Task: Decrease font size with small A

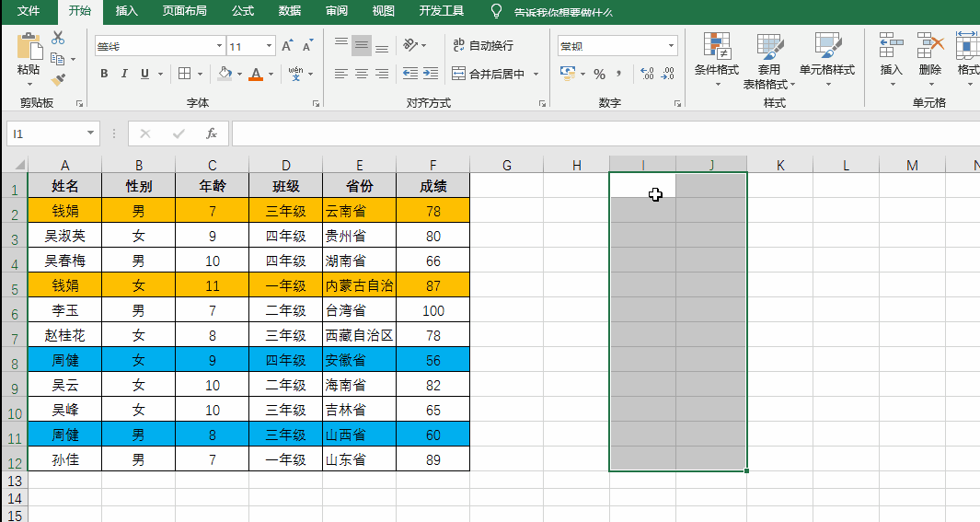Action: pyautogui.click(x=306, y=46)
